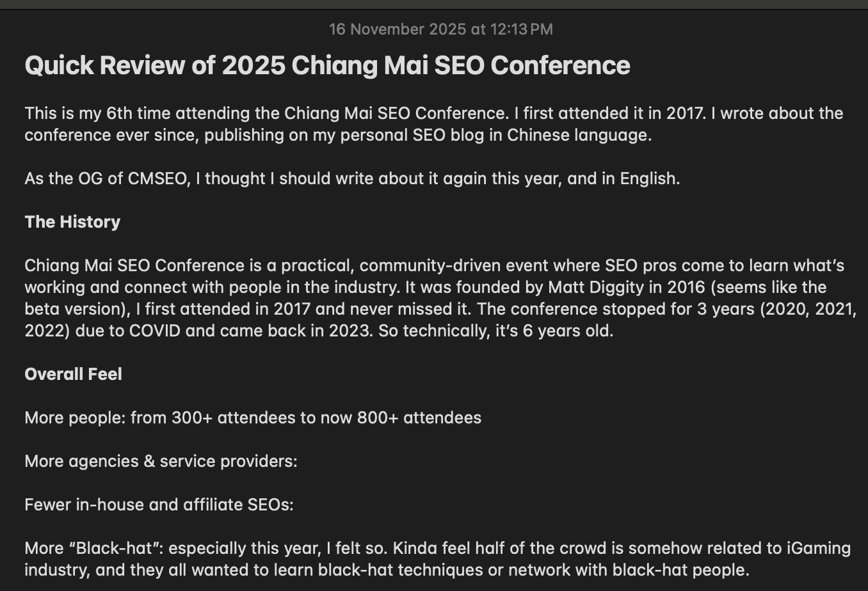Click the word 'iGaming' in the last paragraph
This screenshot has width=868, height=591.
click(x=816, y=548)
